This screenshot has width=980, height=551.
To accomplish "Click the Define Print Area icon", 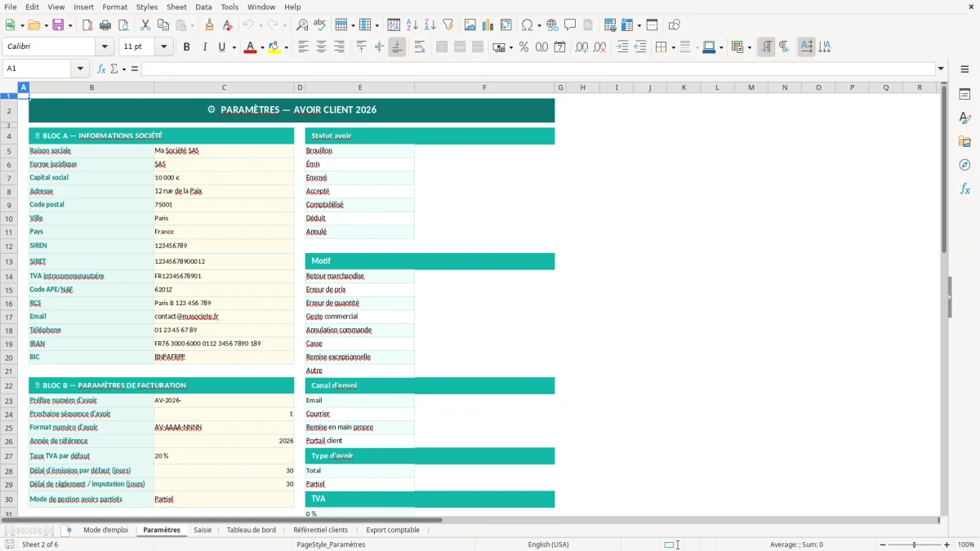I will [610, 25].
